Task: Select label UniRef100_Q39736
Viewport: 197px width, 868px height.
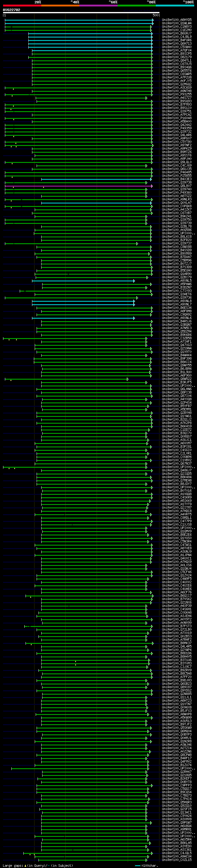Action: click(176, 297)
